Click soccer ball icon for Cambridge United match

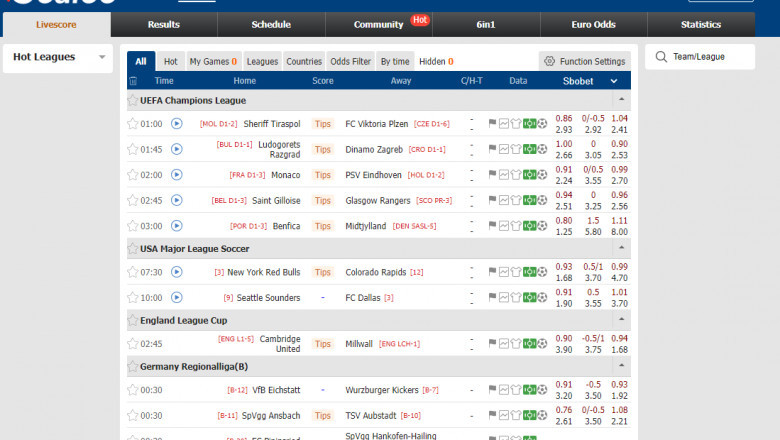tap(542, 344)
